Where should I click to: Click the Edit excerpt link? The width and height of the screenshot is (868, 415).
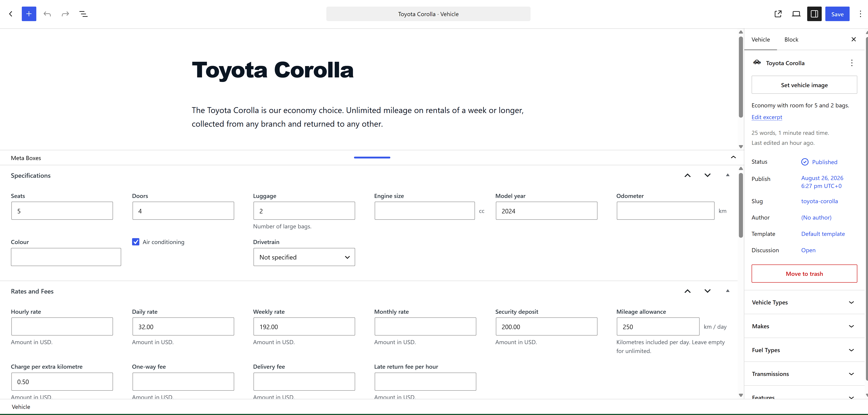click(767, 117)
